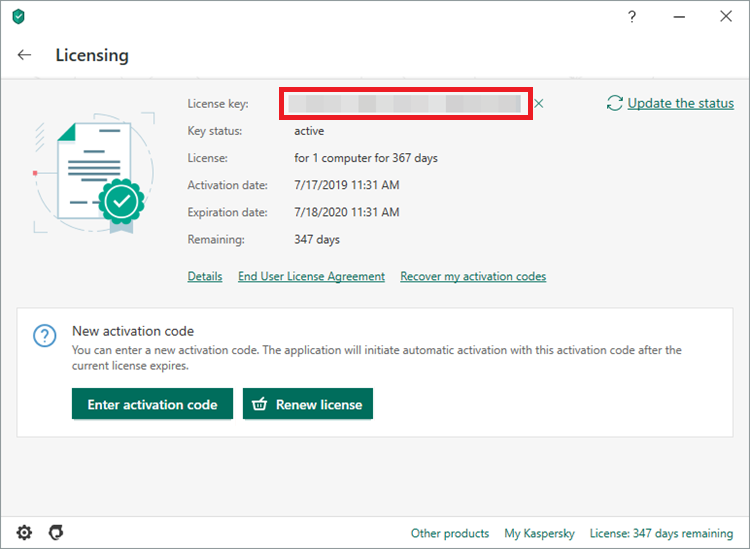Minimize the Licensing window

[679, 17]
